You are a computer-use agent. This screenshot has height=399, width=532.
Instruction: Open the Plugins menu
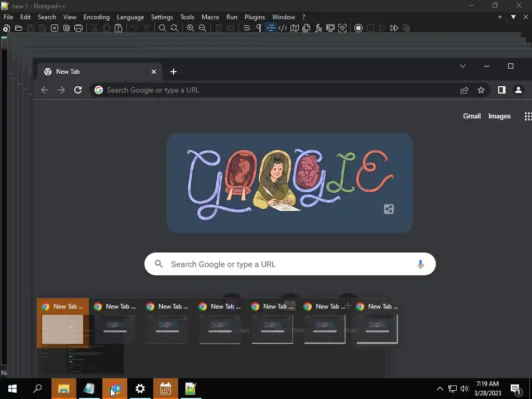pyautogui.click(x=255, y=17)
